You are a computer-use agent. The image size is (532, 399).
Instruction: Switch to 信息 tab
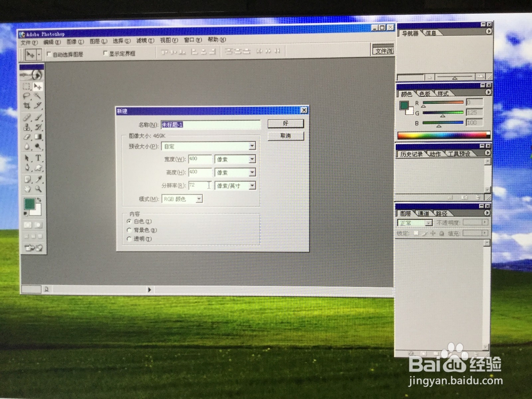pyautogui.click(x=431, y=33)
